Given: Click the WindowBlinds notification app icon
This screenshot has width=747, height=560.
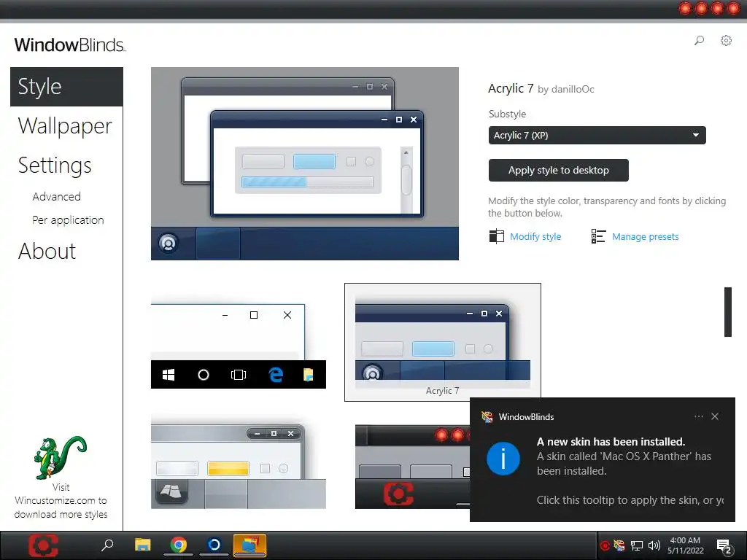Looking at the screenshot, I should pyautogui.click(x=487, y=416).
